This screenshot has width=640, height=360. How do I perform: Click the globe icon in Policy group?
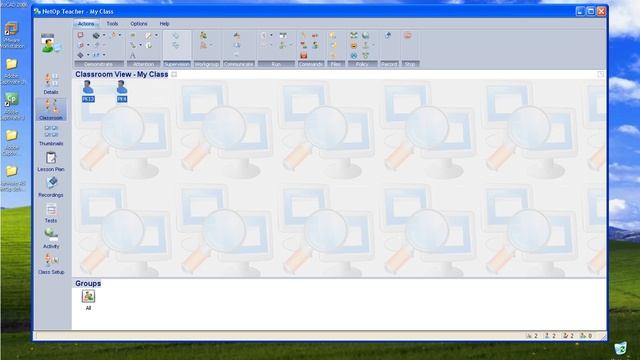[365, 36]
